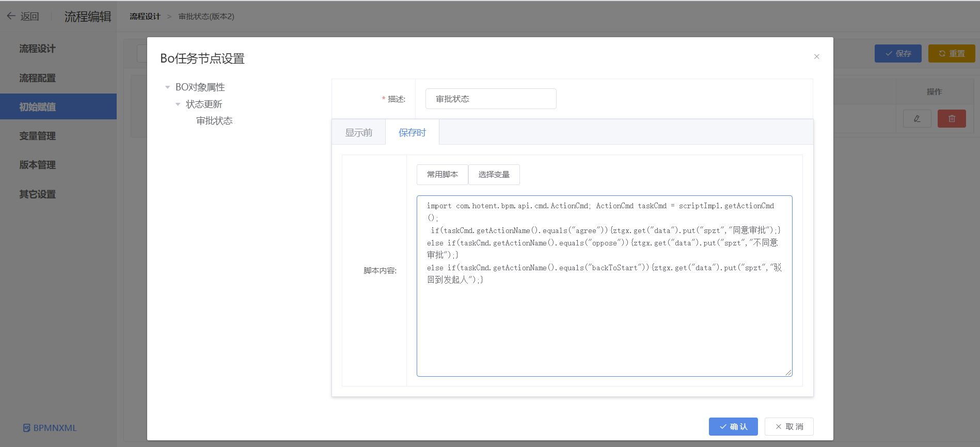Open 变量管理 in the sidebar
Viewport: 980px width, 447px height.
[37, 136]
